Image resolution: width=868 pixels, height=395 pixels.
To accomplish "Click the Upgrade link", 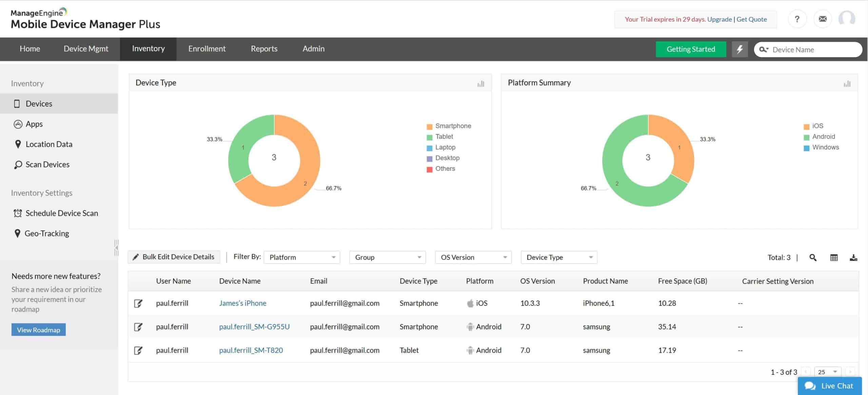I will pos(719,19).
